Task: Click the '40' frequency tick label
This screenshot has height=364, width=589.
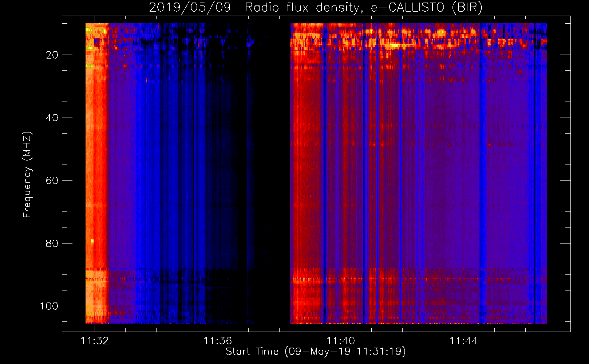Action: [x=52, y=118]
